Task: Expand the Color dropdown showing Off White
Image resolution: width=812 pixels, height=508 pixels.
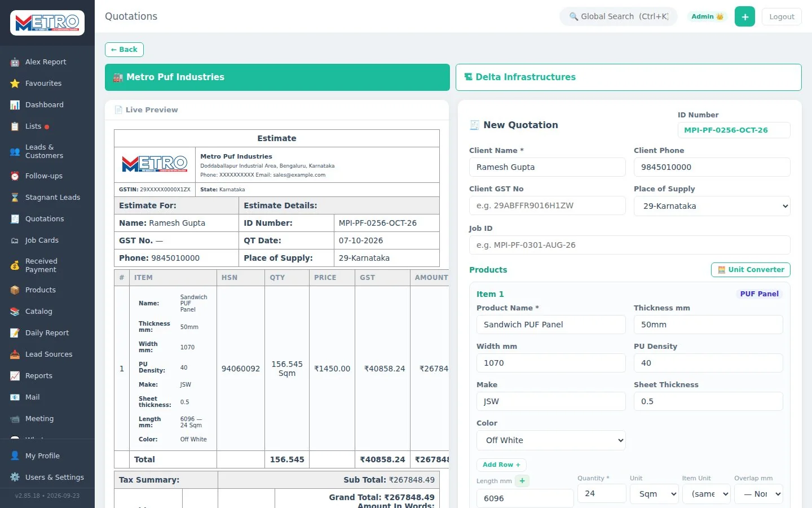Action: point(551,440)
